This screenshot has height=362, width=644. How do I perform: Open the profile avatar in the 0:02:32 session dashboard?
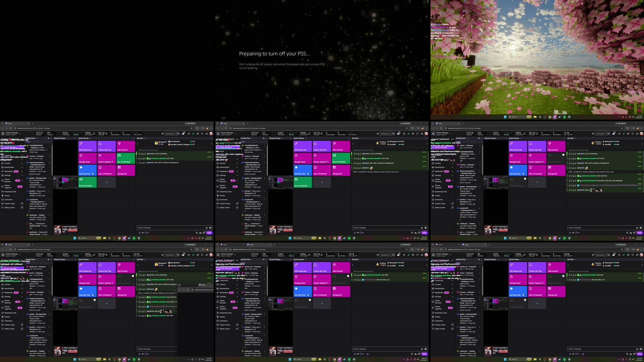641,133
